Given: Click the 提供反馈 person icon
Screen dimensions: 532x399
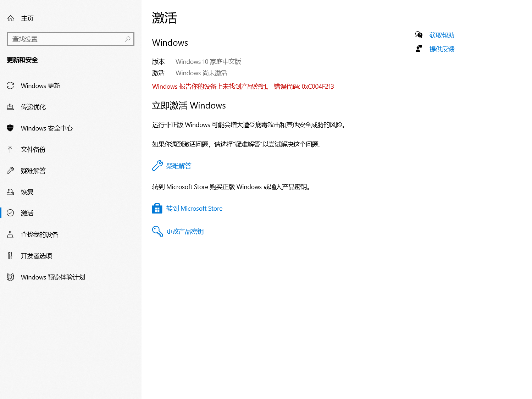Looking at the screenshot, I should coord(419,49).
